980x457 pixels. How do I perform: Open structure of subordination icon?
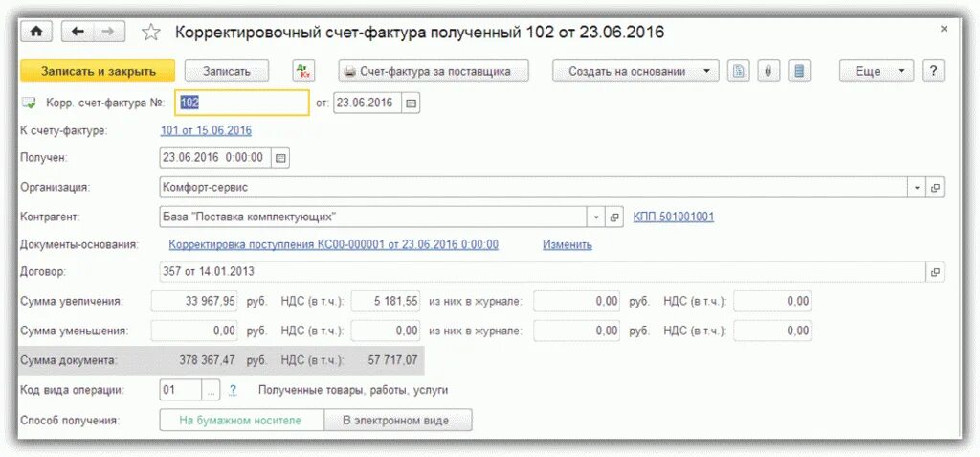click(x=799, y=71)
